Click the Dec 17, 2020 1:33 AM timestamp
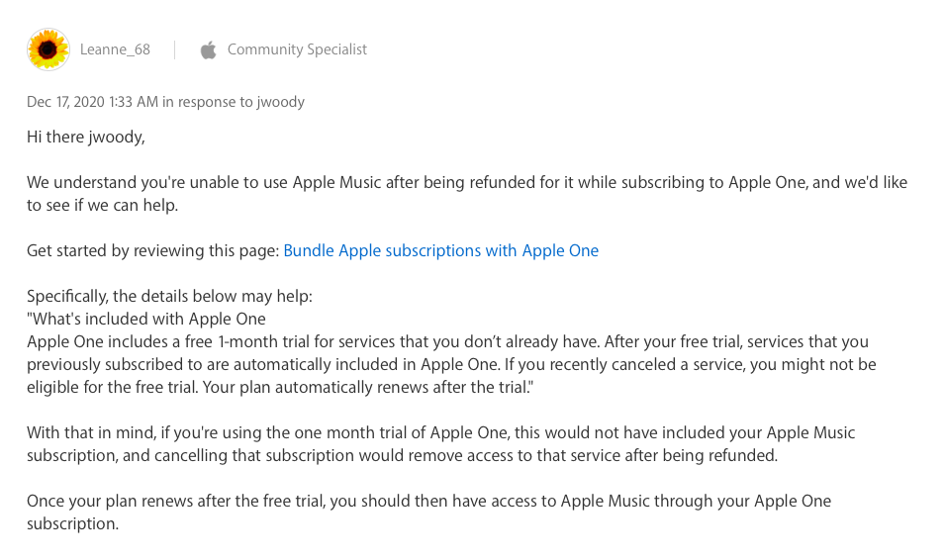The height and width of the screenshot is (560, 946). tap(92, 102)
